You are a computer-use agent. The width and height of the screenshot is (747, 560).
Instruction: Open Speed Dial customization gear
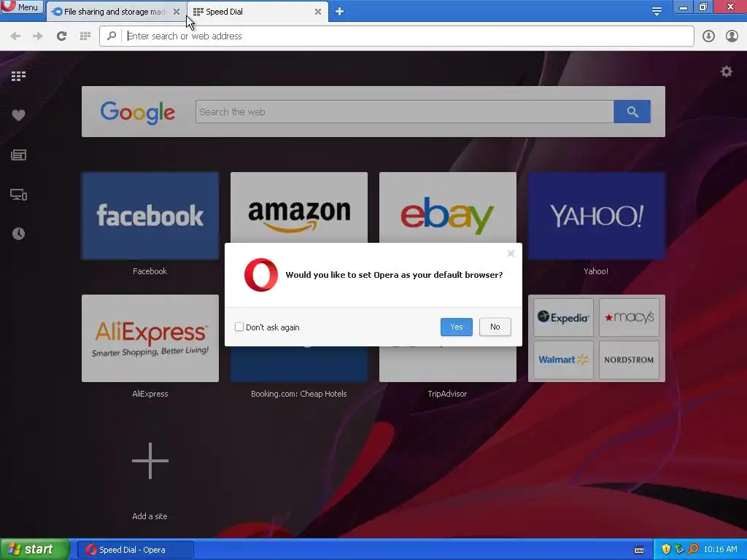tap(726, 71)
